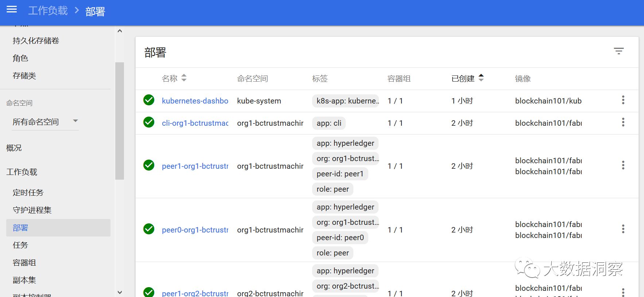Click the 名称 column header
Screen dimensions: 644x297
[170, 79]
